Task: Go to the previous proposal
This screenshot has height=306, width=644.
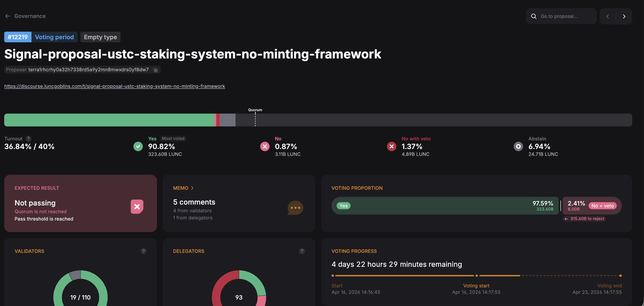Action: [608, 16]
